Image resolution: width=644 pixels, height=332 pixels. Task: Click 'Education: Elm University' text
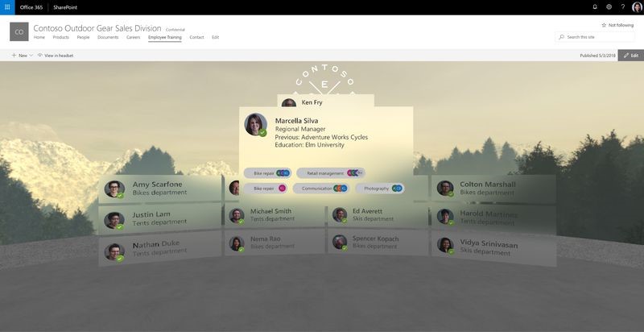[x=310, y=145]
